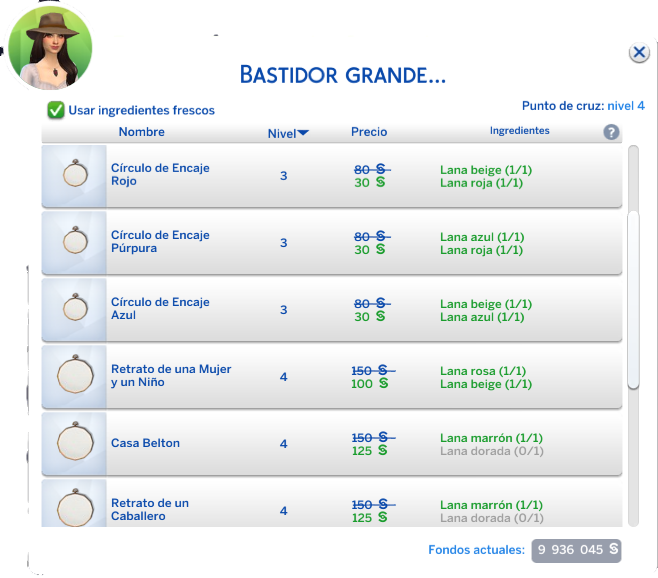The image size is (658, 578).
Task: Select Retrato de un Caballero hoop icon
Action: [75, 507]
